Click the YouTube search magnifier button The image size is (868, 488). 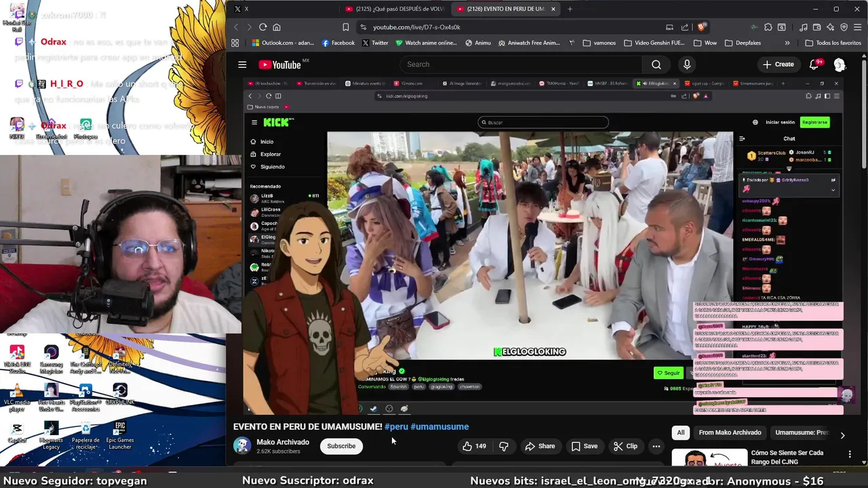(656, 64)
